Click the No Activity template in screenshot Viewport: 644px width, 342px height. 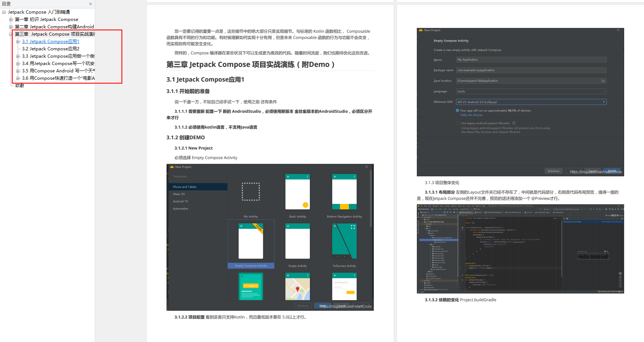click(x=251, y=200)
